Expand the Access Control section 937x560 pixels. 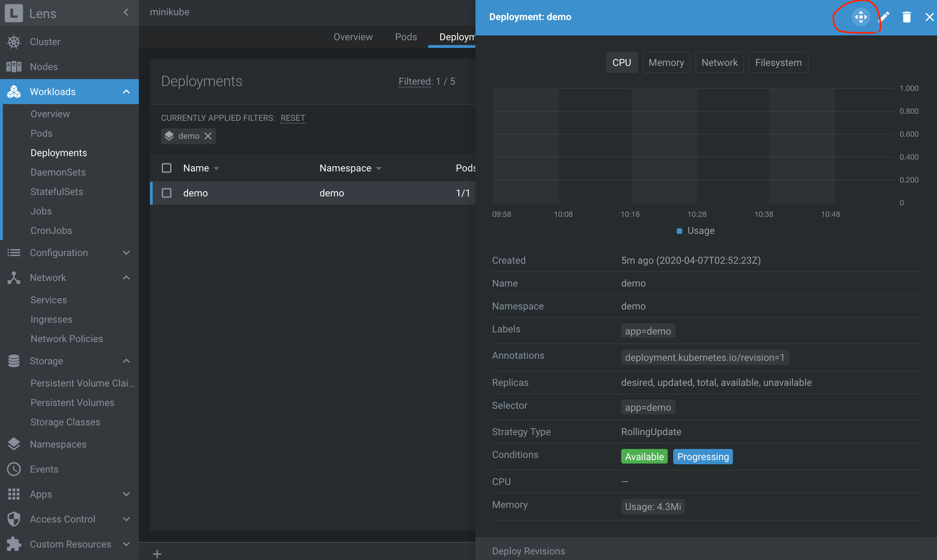click(126, 519)
